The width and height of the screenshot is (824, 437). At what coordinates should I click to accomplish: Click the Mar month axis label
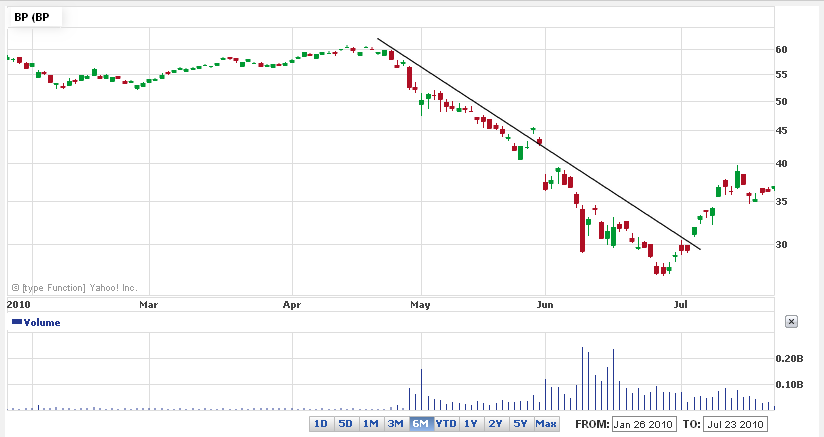149,305
